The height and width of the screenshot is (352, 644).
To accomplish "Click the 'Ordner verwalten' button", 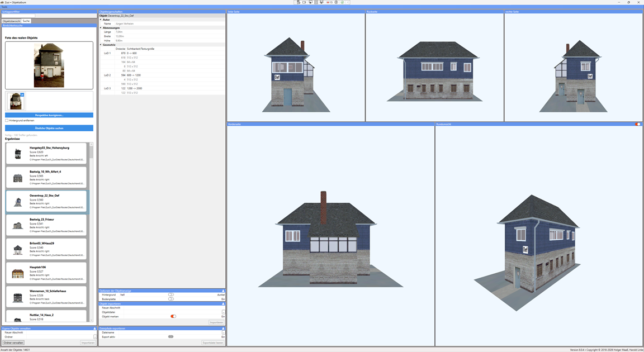I will tap(13, 343).
